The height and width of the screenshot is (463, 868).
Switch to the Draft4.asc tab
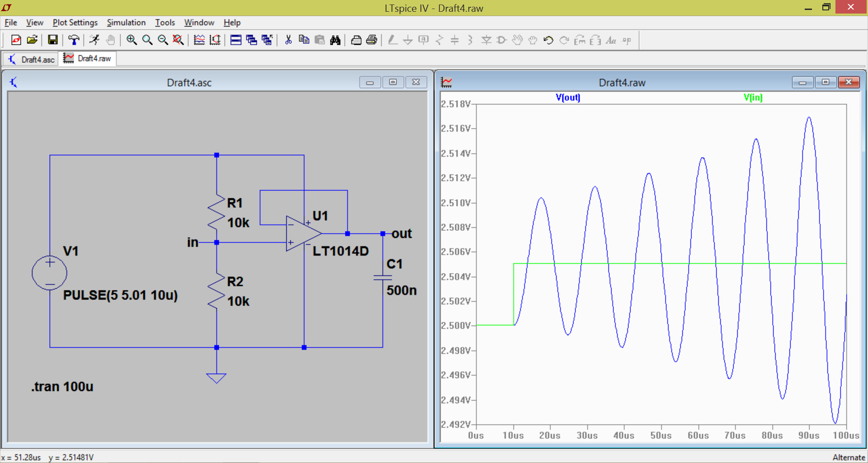point(31,59)
